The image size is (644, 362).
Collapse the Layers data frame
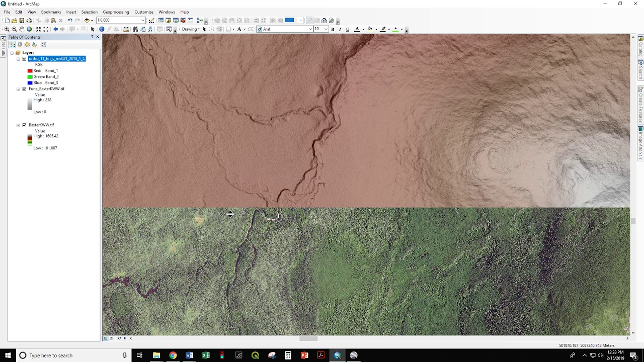[x=11, y=53]
